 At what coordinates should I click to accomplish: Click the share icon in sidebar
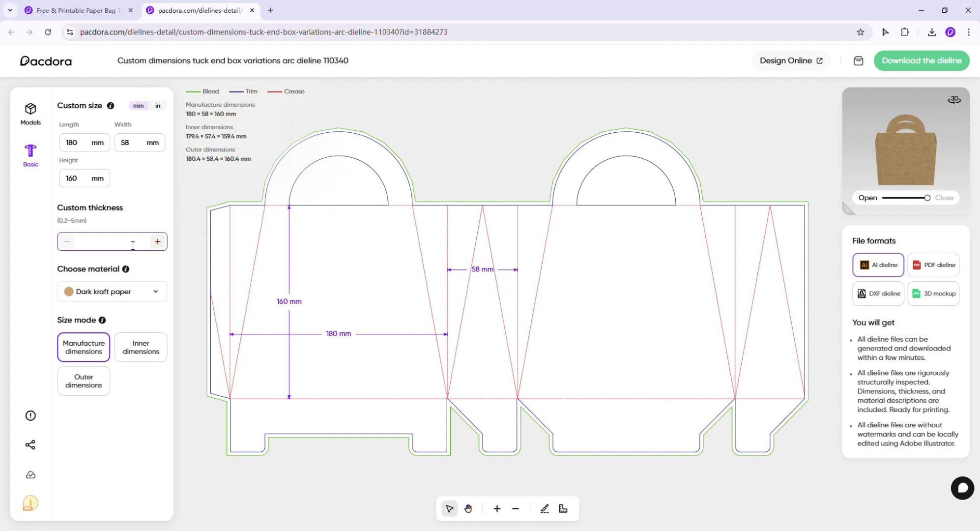[x=30, y=445]
